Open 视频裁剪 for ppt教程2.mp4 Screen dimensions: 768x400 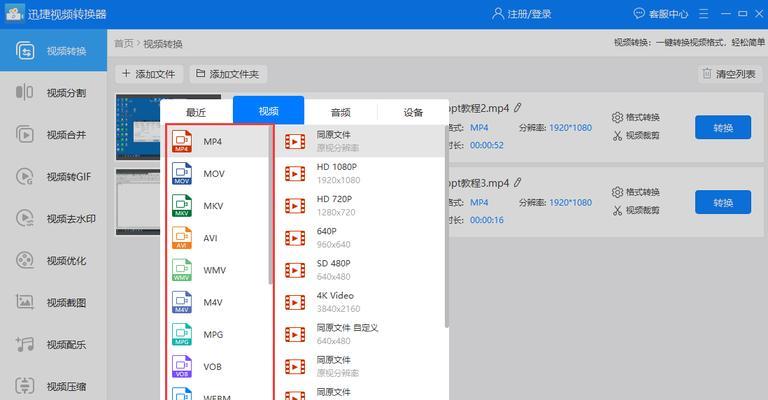coord(636,136)
